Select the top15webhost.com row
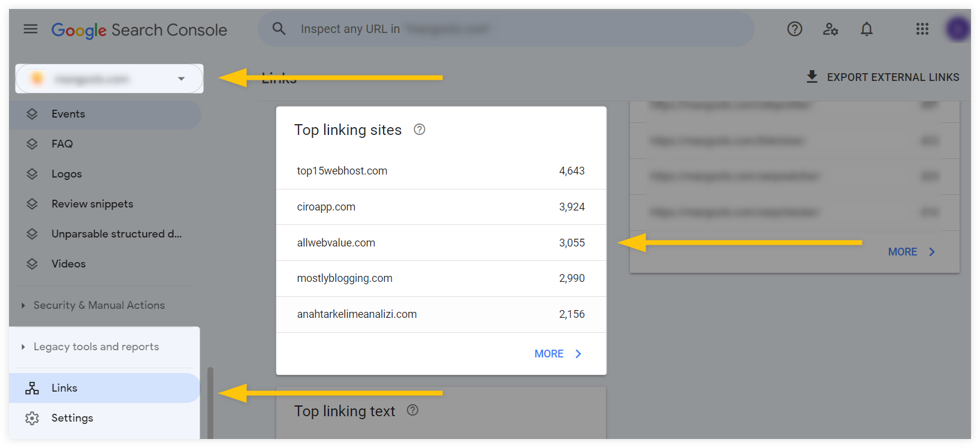The height and width of the screenshot is (448, 980). point(441,171)
